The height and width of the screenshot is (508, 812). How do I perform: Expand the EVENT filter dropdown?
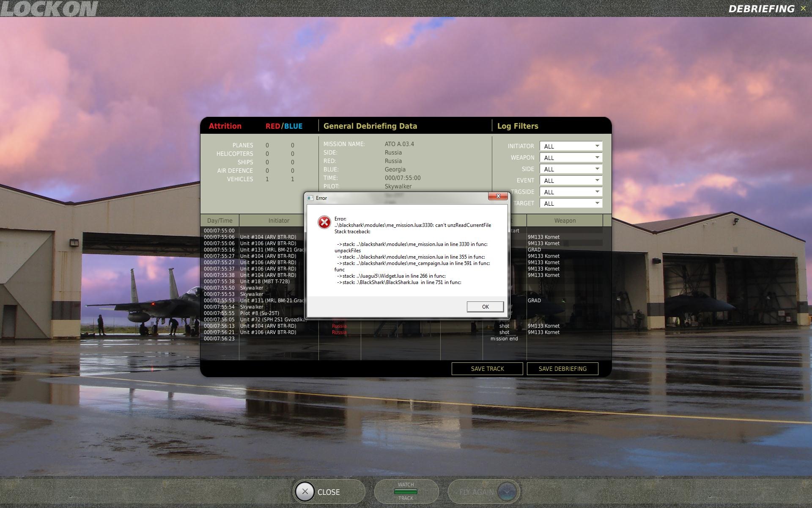(x=571, y=181)
